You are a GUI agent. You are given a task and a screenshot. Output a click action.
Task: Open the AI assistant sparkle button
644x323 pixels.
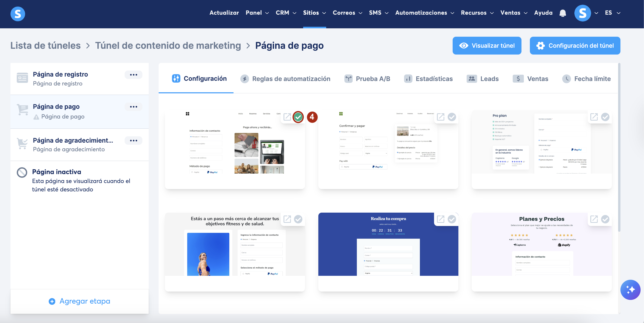point(630,290)
